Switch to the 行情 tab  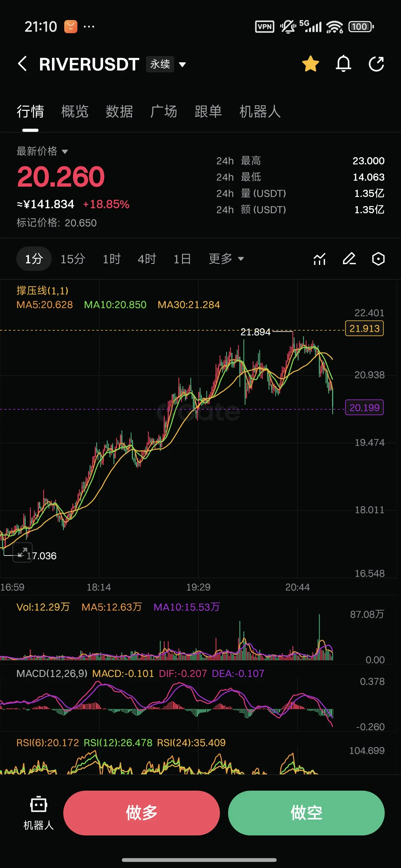click(x=30, y=111)
